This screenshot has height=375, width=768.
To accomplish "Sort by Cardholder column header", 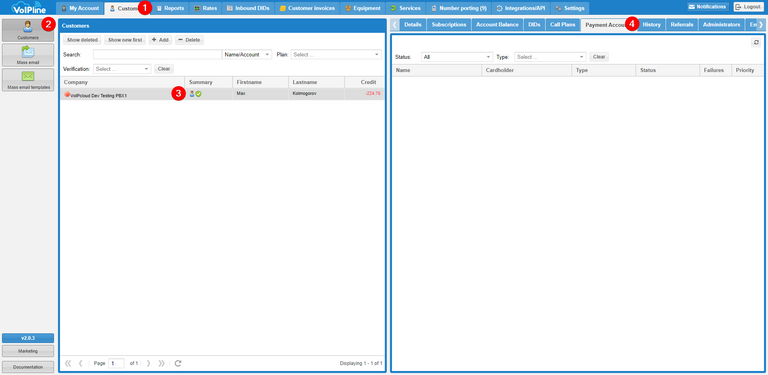I will pos(527,70).
